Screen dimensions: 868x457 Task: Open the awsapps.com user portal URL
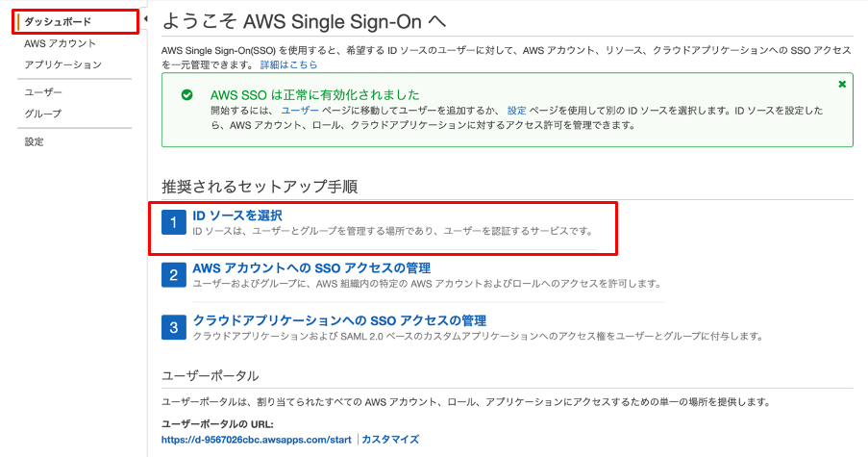click(x=257, y=440)
